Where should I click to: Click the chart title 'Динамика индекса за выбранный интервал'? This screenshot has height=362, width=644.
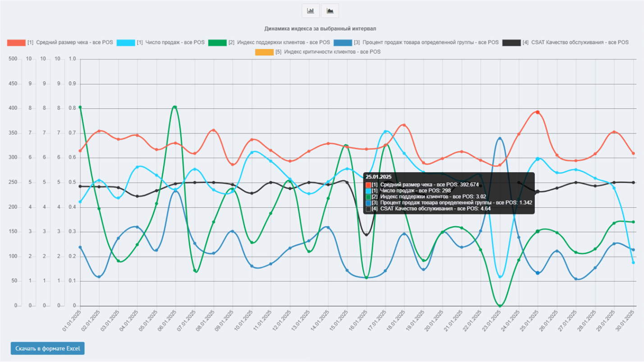(x=320, y=29)
